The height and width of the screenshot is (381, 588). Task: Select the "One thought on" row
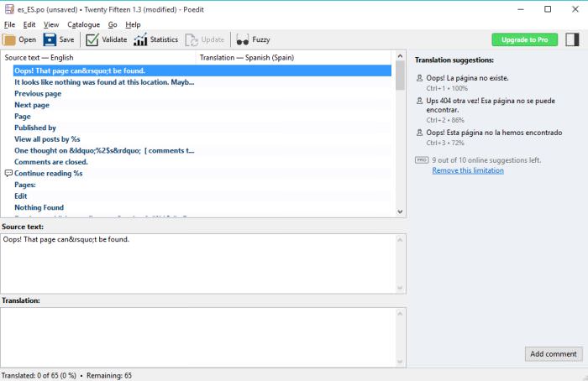pos(202,150)
